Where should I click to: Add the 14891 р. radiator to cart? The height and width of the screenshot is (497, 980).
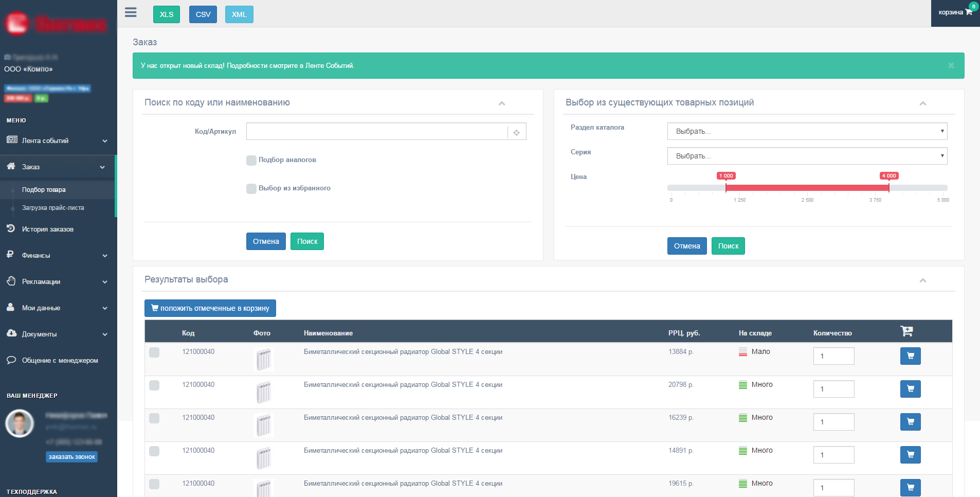click(910, 455)
